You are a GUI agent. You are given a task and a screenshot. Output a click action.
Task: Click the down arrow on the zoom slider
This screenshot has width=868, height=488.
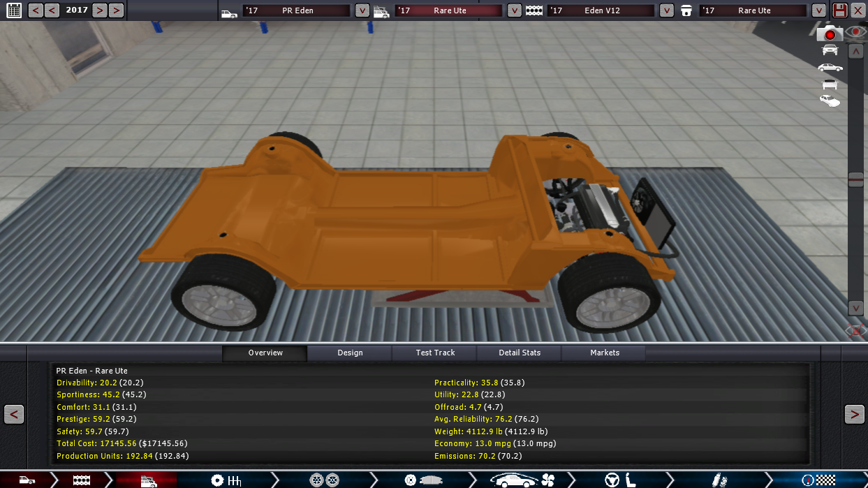coord(856,308)
